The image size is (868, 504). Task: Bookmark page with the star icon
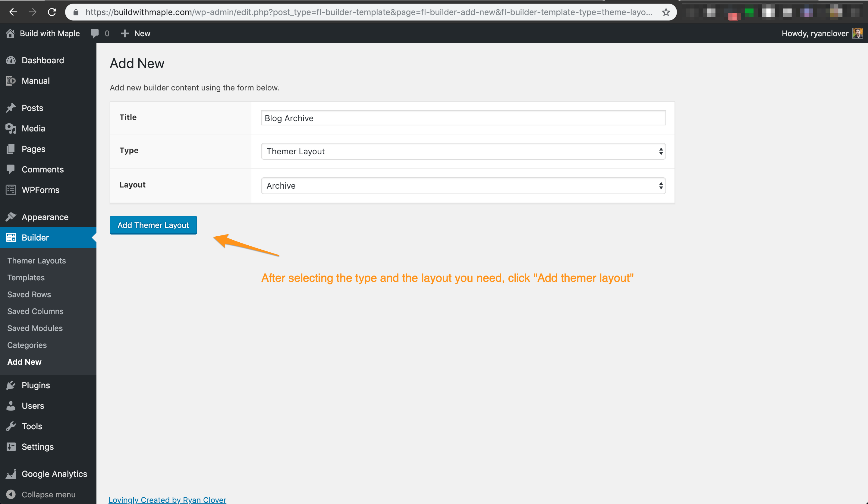[x=666, y=12]
